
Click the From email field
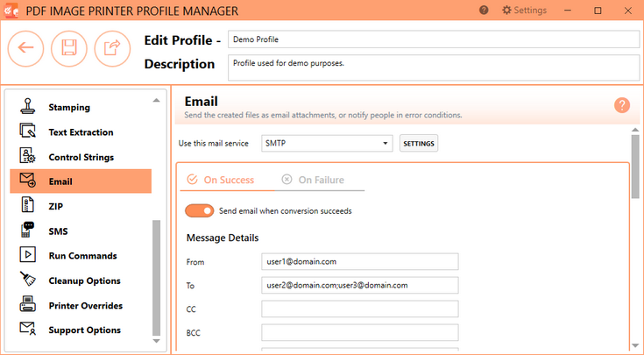(360, 262)
